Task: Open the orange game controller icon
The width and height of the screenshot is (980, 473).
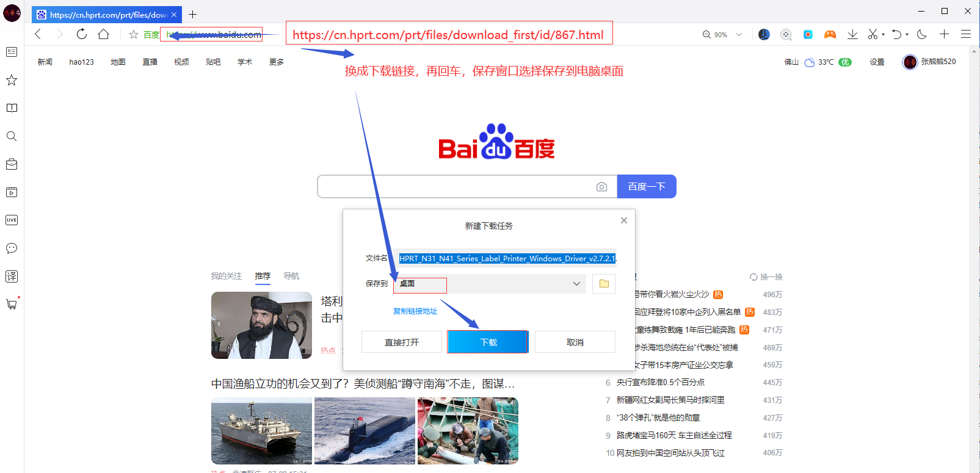Action: [830, 34]
